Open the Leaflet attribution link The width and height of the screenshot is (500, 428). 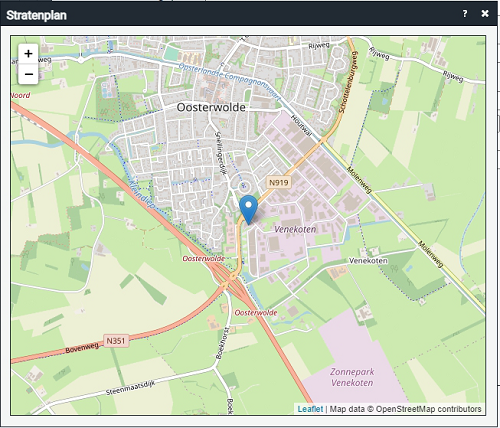pyautogui.click(x=310, y=409)
